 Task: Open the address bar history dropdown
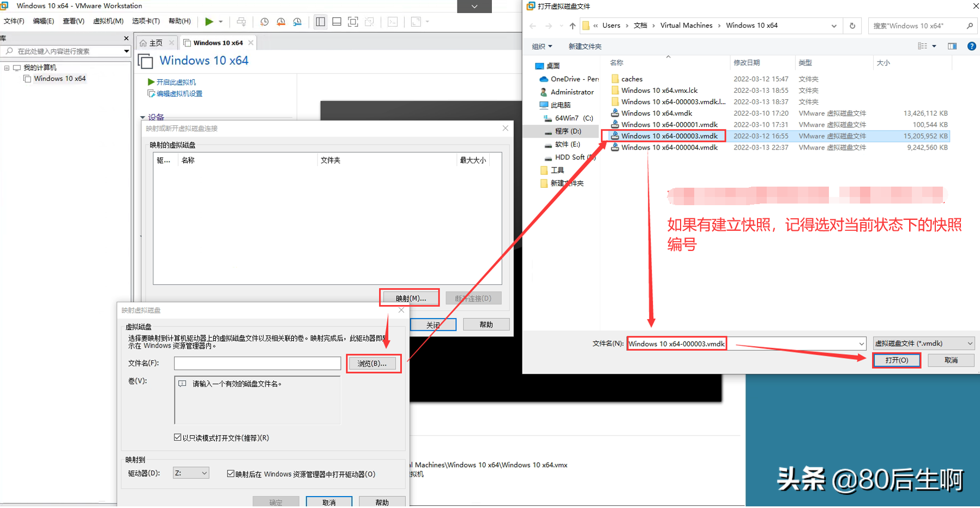tap(834, 26)
